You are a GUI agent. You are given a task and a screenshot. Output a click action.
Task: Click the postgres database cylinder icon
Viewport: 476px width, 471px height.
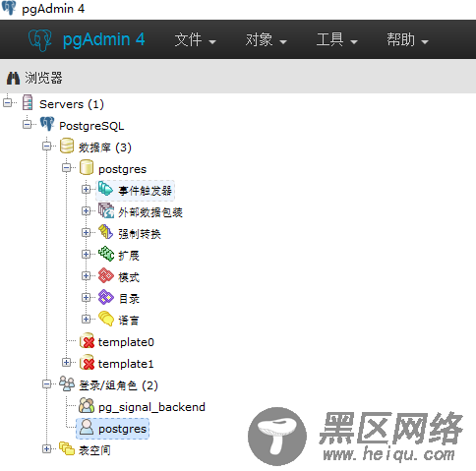[x=87, y=167]
